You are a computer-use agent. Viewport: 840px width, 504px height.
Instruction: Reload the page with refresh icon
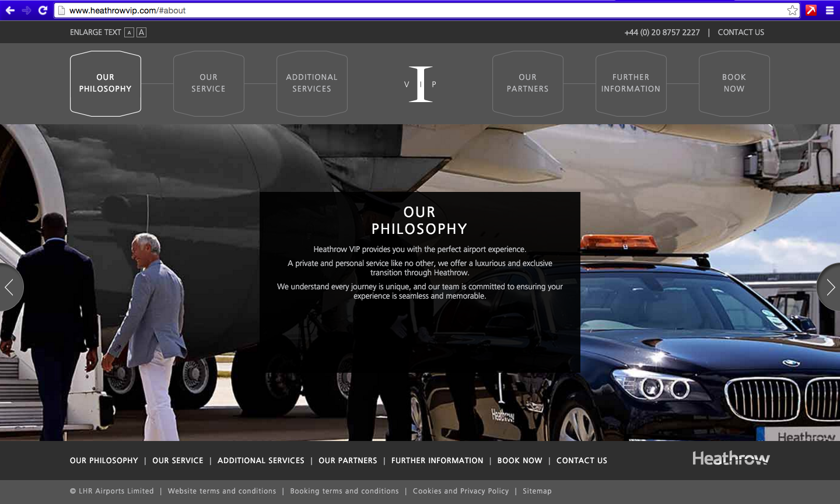coord(43,10)
